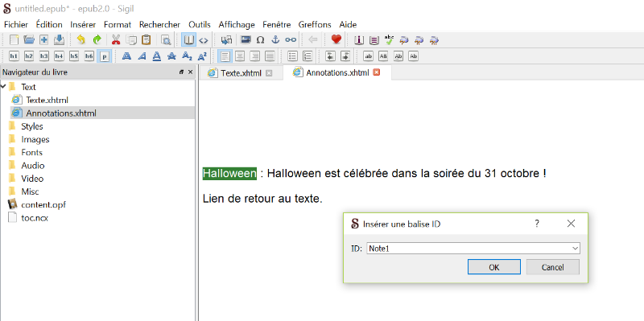Underline text with the underlined A icon
The width and height of the screenshot is (644, 321).
point(156,56)
